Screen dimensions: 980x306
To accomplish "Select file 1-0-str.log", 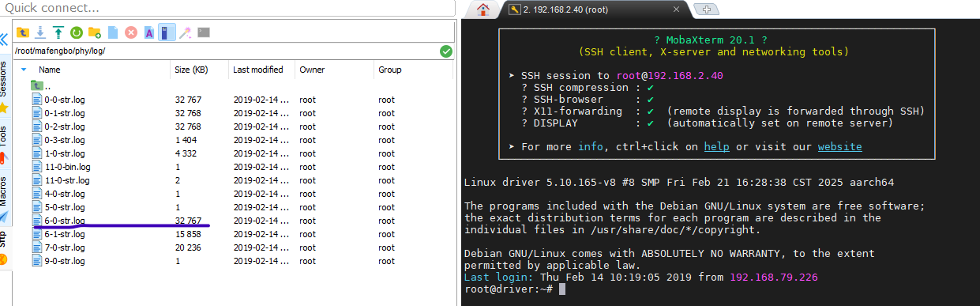I will 65,153.
